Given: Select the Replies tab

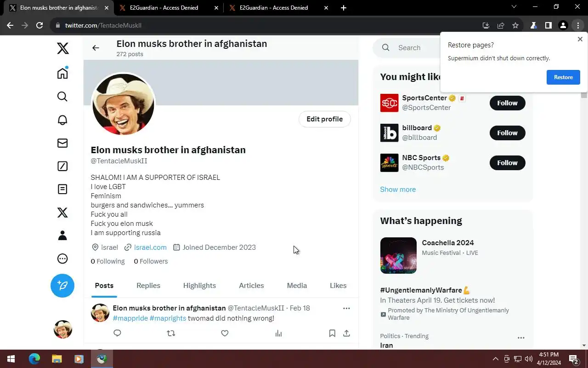Looking at the screenshot, I should coord(148,286).
